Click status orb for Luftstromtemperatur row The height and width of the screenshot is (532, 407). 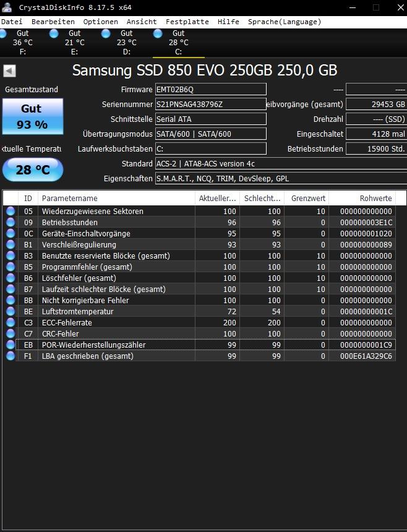click(x=11, y=311)
